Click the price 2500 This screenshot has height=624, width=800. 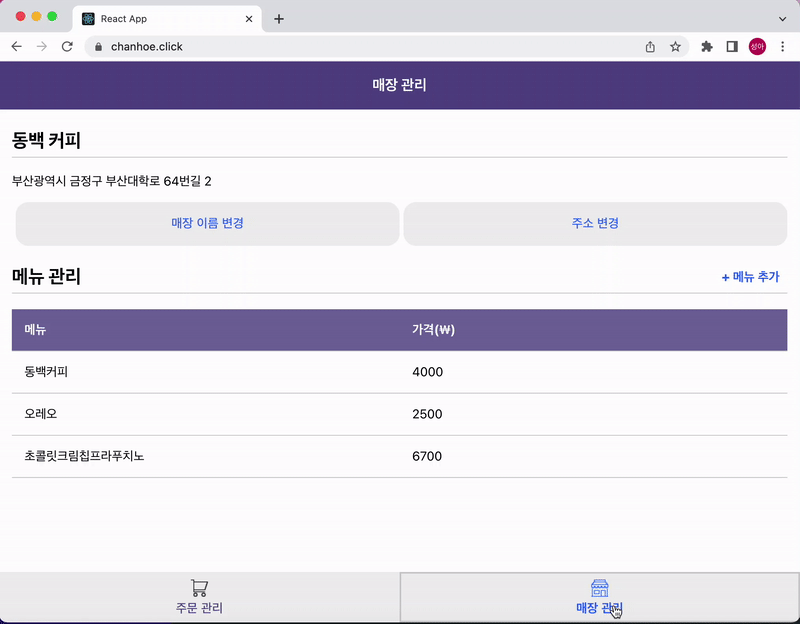428,414
